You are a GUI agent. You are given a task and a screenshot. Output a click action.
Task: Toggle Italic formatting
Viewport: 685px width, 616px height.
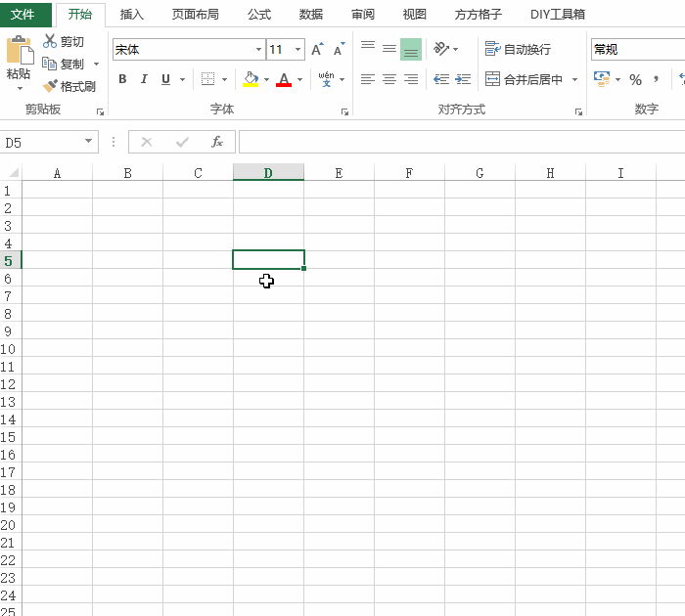pyautogui.click(x=144, y=79)
